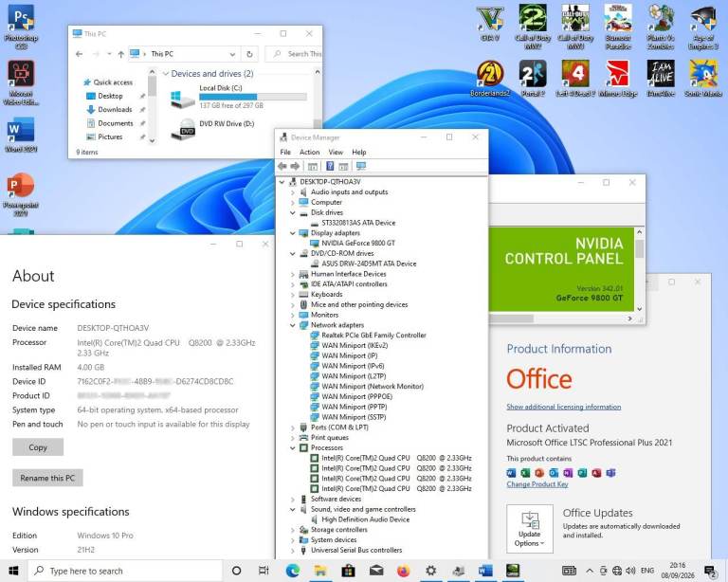The image size is (728, 582).
Task: Open the File menu in Device Manager
Action: pyautogui.click(x=285, y=152)
